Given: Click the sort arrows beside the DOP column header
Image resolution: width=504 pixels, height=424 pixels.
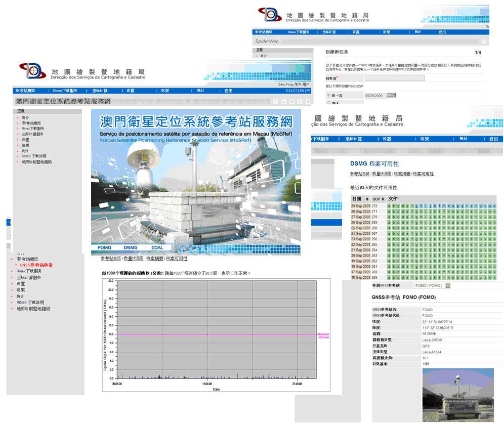Looking at the screenshot, I should 383,199.
